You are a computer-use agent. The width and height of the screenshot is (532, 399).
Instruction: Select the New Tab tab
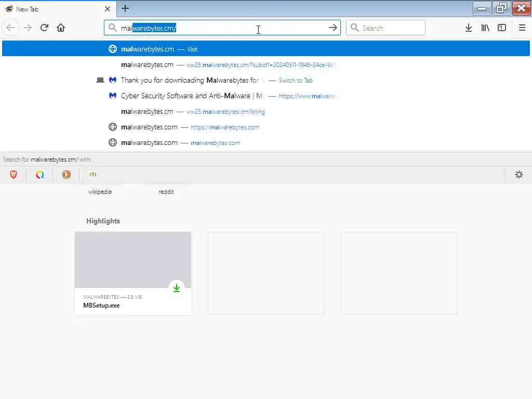pyautogui.click(x=58, y=9)
